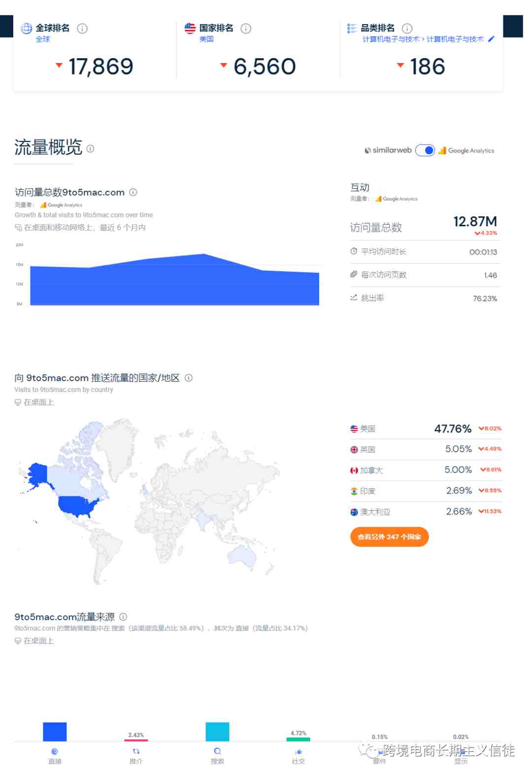Screen dimensions: 532x774
Task: Click the 搜索 search source icon
Action: [x=217, y=751]
